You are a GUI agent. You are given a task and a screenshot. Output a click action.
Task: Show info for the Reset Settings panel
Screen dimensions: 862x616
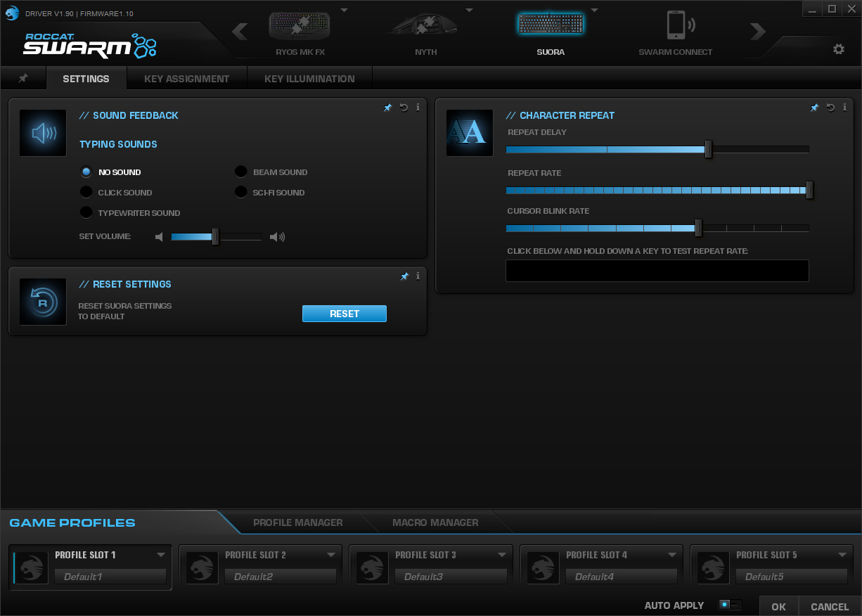pos(418,276)
